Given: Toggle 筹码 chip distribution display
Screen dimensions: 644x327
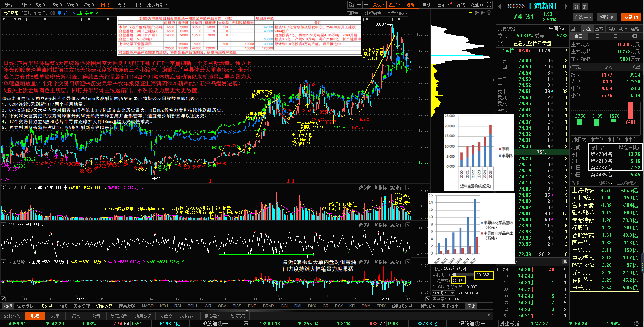Looking at the screenshot, I should (x=410, y=5).
